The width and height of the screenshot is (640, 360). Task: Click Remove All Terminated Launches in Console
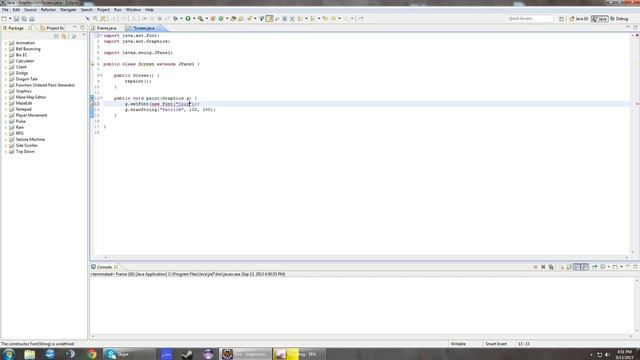coord(551,267)
